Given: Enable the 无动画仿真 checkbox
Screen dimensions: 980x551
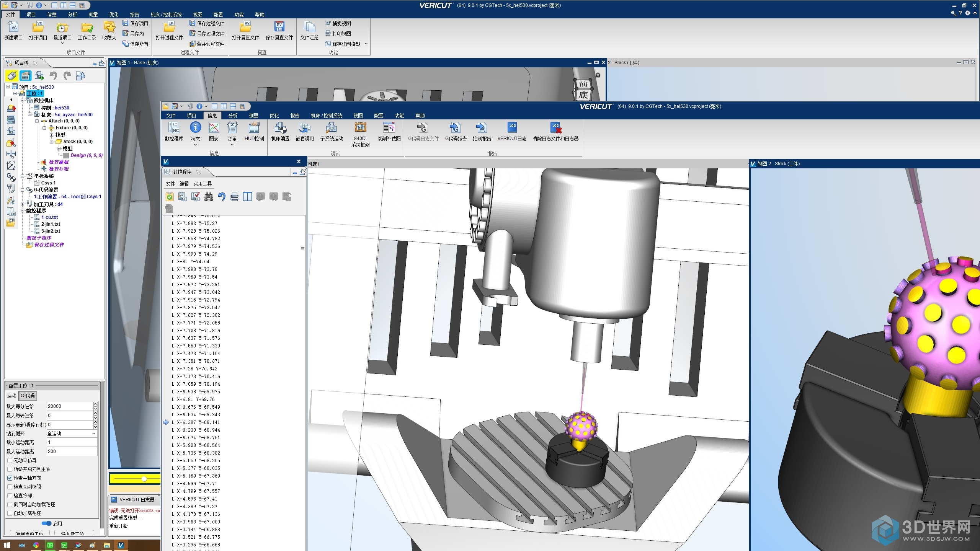Looking at the screenshot, I should click(10, 460).
